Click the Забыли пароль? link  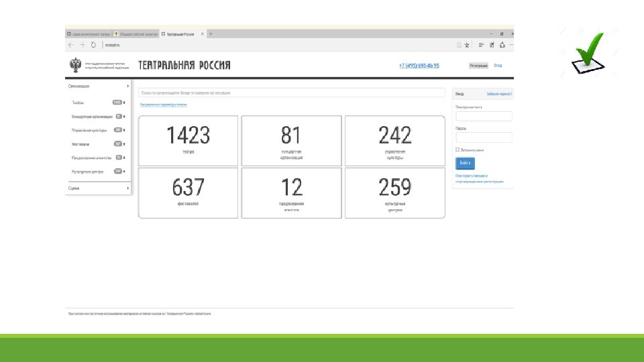coord(499,94)
